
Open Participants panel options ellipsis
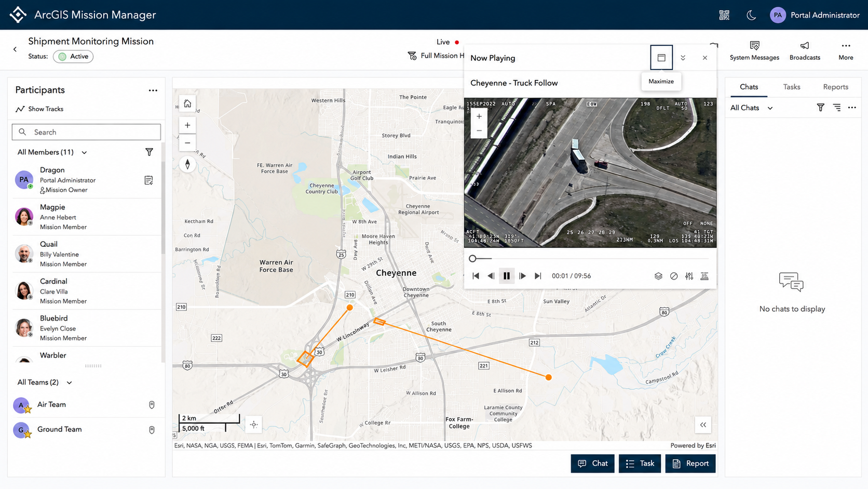pyautogui.click(x=153, y=90)
